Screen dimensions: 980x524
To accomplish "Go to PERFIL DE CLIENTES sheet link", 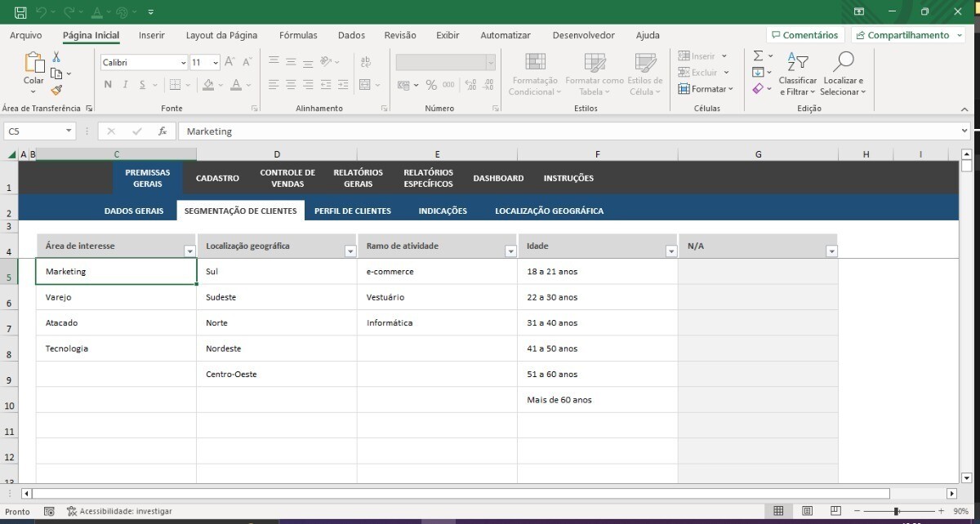I will click(352, 211).
